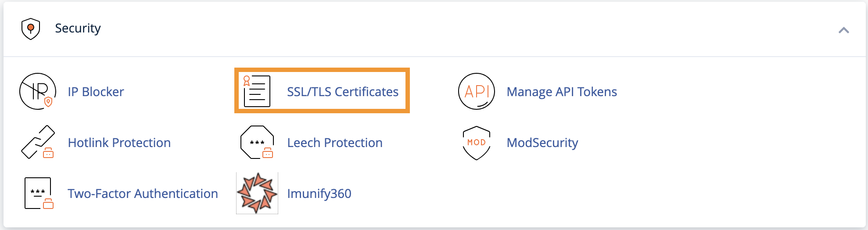Click the Security shield header icon
868x230 pixels.
31,29
